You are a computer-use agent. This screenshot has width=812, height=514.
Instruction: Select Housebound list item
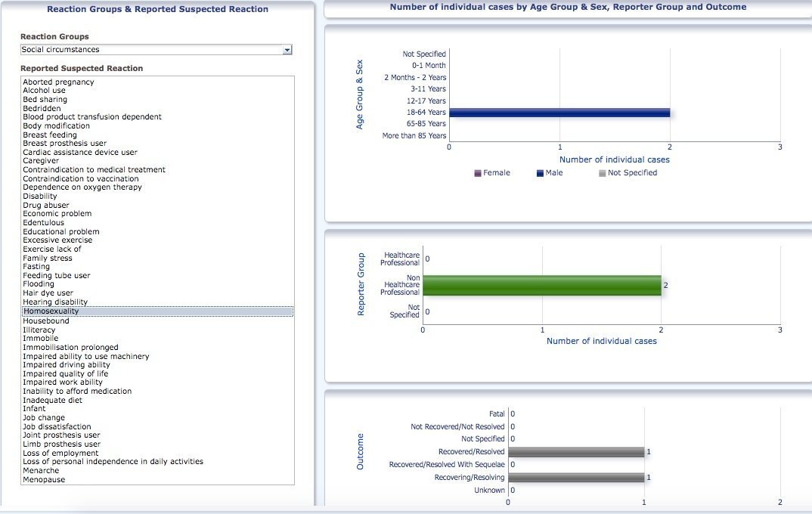click(45, 321)
